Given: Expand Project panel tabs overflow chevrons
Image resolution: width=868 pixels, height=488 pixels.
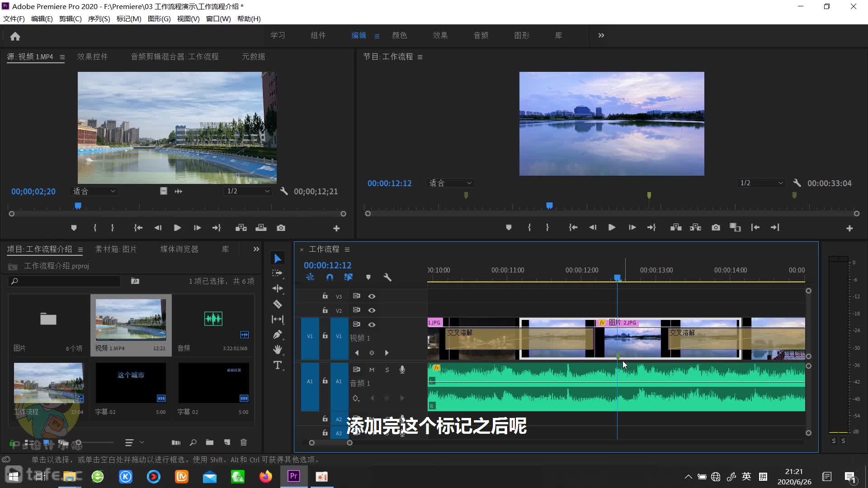Looking at the screenshot, I should click(256, 249).
